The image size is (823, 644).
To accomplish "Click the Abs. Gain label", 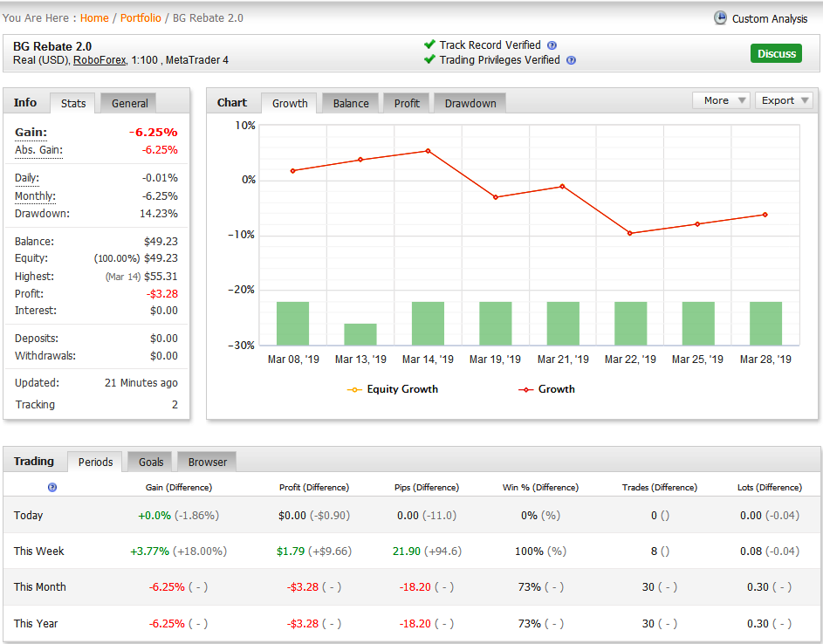I will [x=39, y=150].
